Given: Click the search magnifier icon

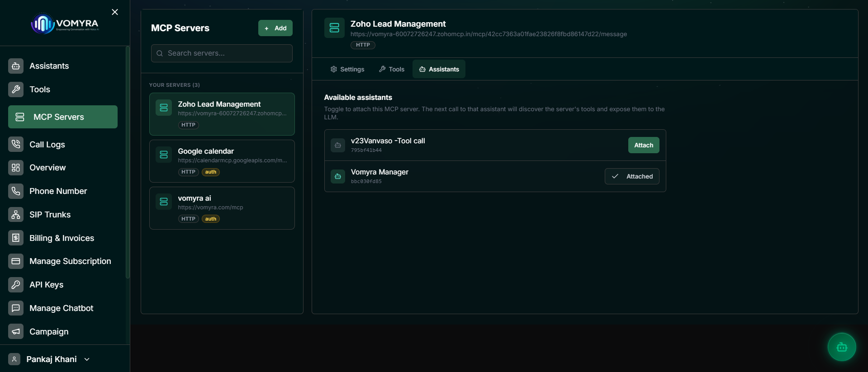Looking at the screenshot, I should tap(160, 53).
